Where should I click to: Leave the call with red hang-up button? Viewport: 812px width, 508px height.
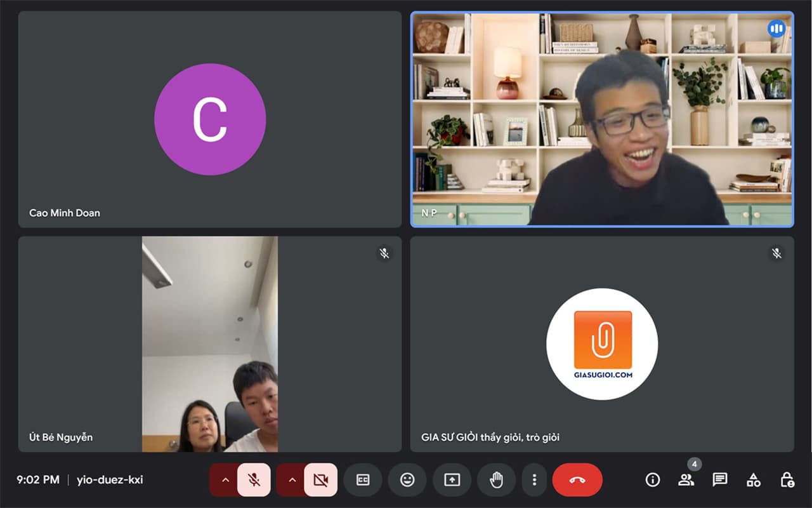(577, 480)
